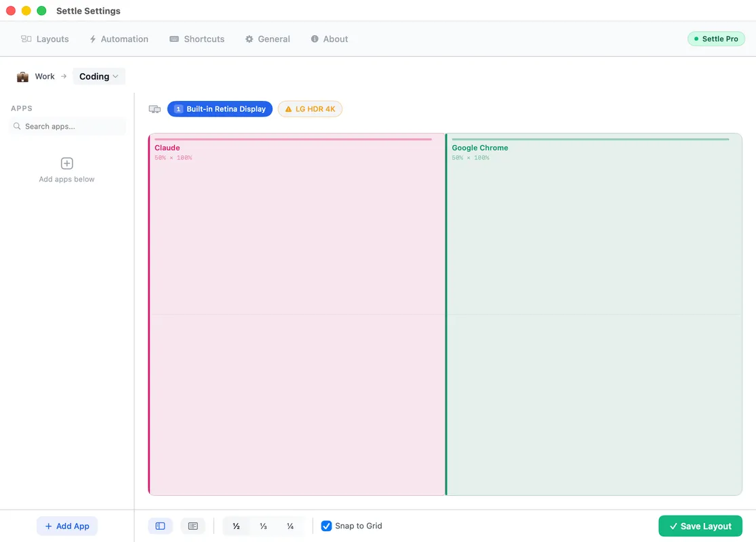
Task: Click the APPS section header
Action: click(x=22, y=108)
